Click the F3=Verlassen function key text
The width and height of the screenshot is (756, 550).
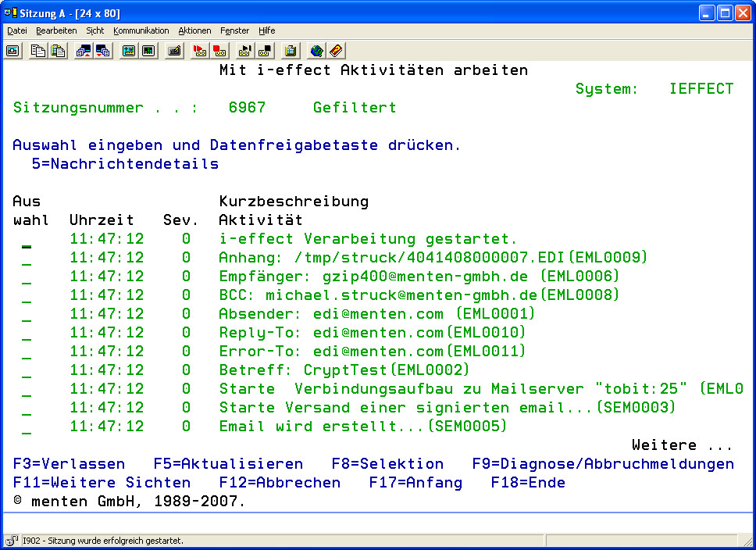pyautogui.click(x=69, y=464)
